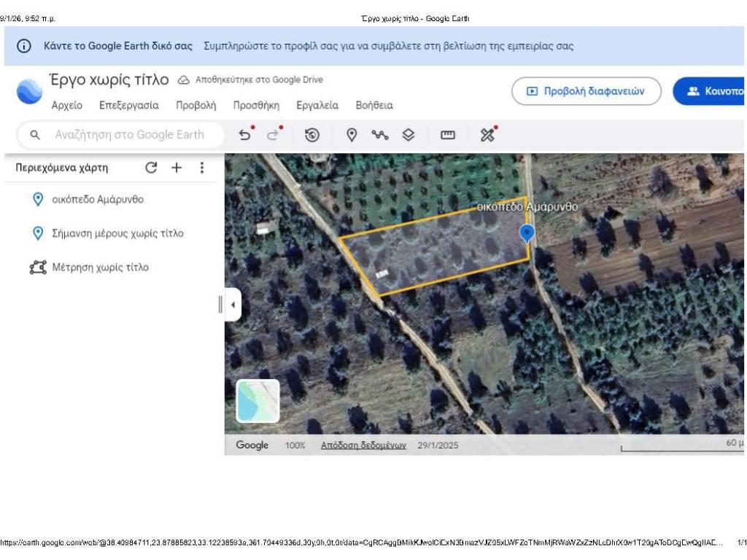Click the plus icon in map contents
This screenshot has height=560, width=747.
[177, 168]
